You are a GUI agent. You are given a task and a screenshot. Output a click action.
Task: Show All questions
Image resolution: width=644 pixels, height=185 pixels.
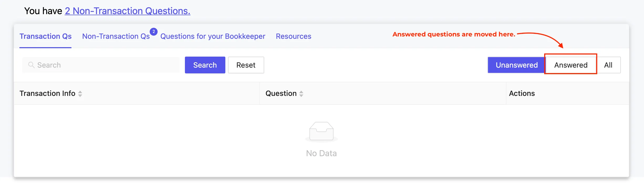pyautogui.click(x=608, y=65)
